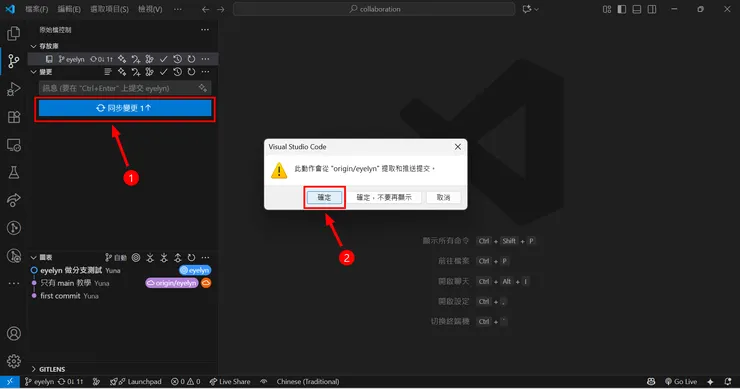Click sync 0↓ 1↑ indicator in repository row
The width and height of the screenshot is (740, 389).
click(101, 59)
